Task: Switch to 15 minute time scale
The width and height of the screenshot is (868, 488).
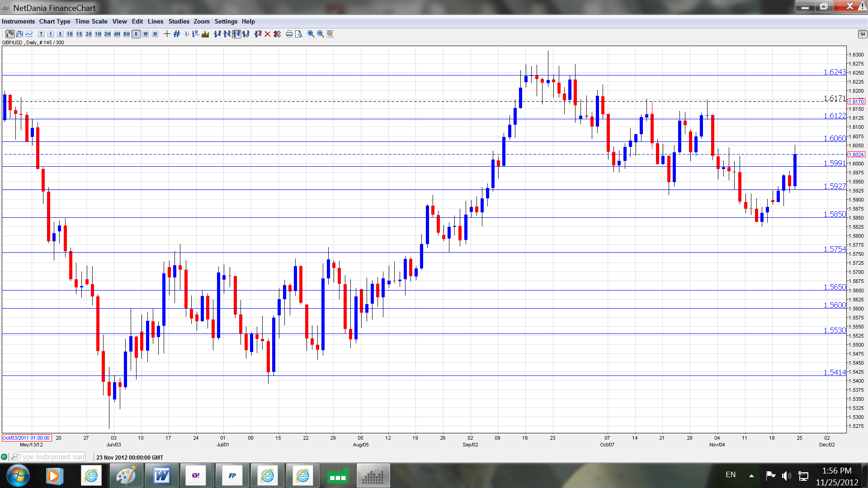Action: [x=79, y=34]
